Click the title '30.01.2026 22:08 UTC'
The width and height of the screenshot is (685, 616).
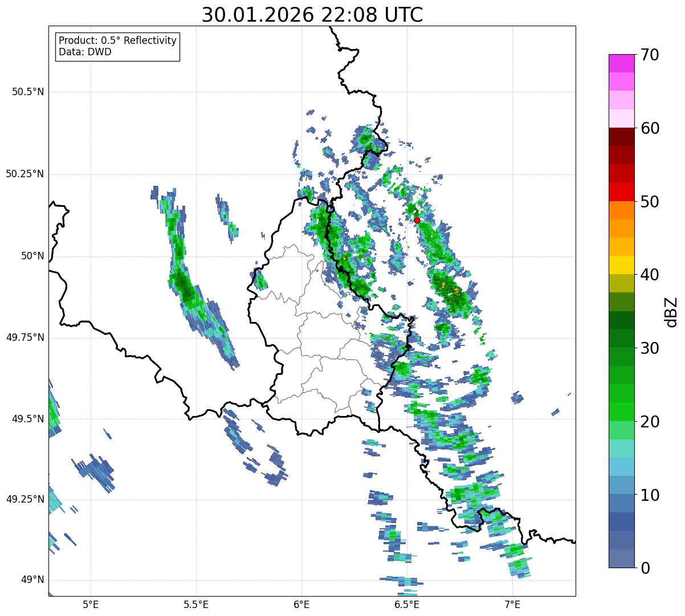point(312,15)
